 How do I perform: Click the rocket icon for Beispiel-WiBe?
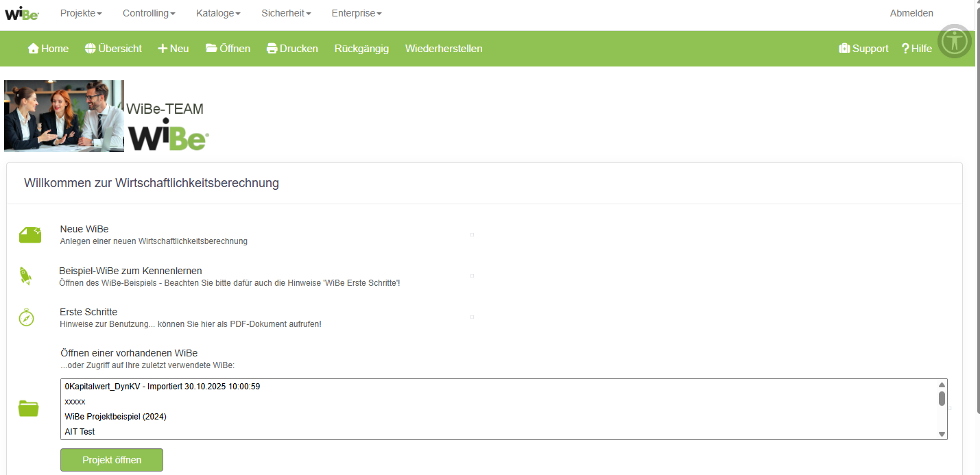[x=25, y=276]
